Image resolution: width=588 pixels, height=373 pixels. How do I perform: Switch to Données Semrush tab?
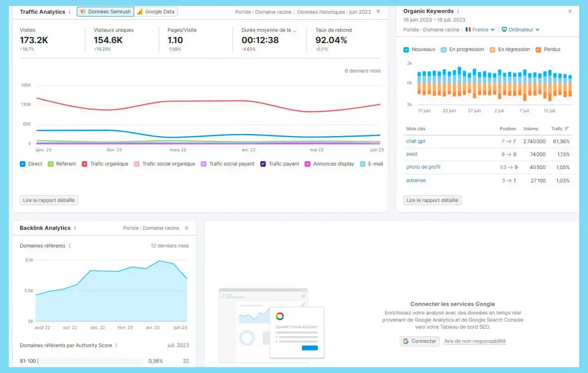[105, 12]
